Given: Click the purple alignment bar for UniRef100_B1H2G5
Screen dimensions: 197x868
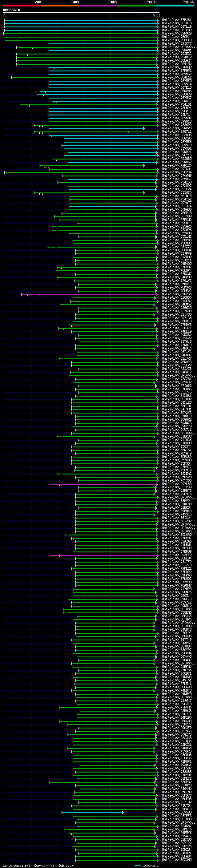Looking at the screenshot, I should 89,294.
